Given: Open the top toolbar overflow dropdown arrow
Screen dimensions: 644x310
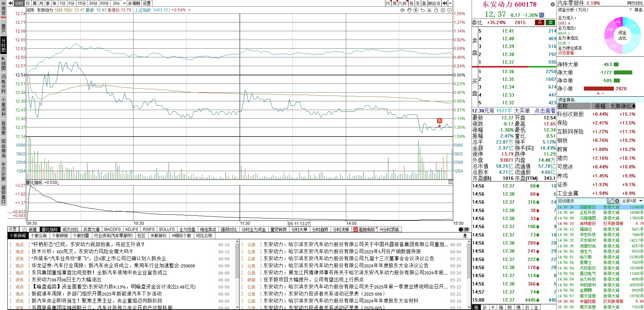Looking at the screenshot, I should coord(450,3).
